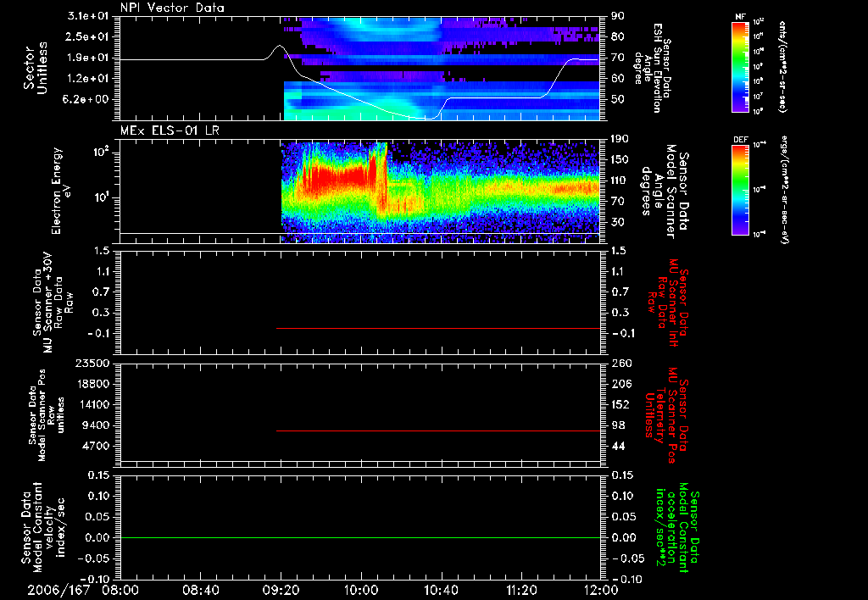
Task: Click the DEF color scale bar
Action: click(740, 190)
